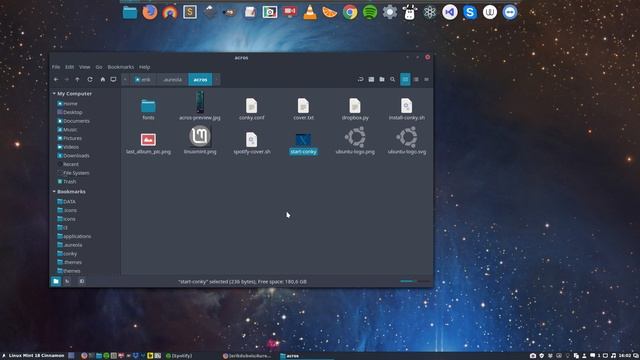Image resolution: width=640 pixels, height=360 pixels.
Task: Launch Skype from the top dock
Action: 470,12
